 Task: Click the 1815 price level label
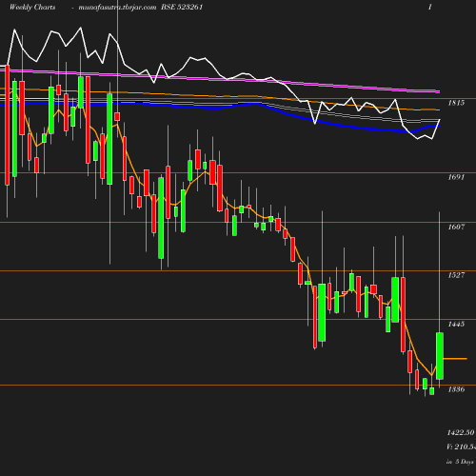point(456,103)
